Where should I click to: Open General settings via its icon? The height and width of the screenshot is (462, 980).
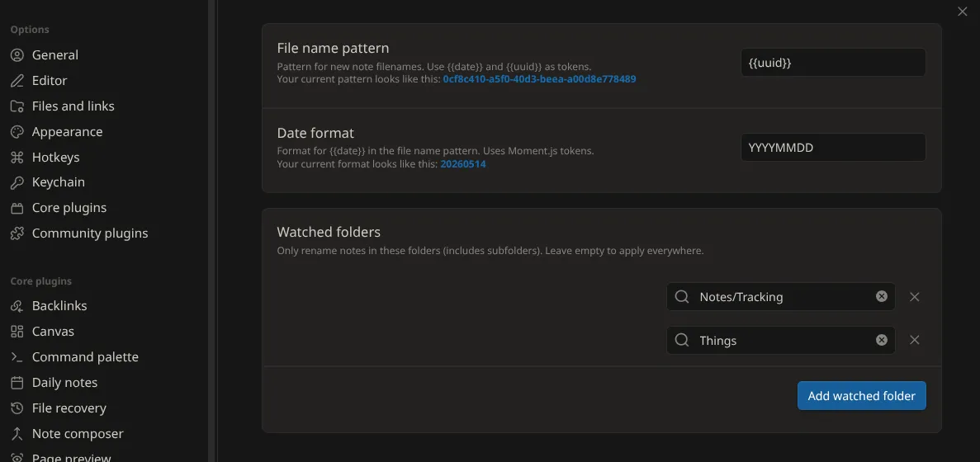[17, 55]
